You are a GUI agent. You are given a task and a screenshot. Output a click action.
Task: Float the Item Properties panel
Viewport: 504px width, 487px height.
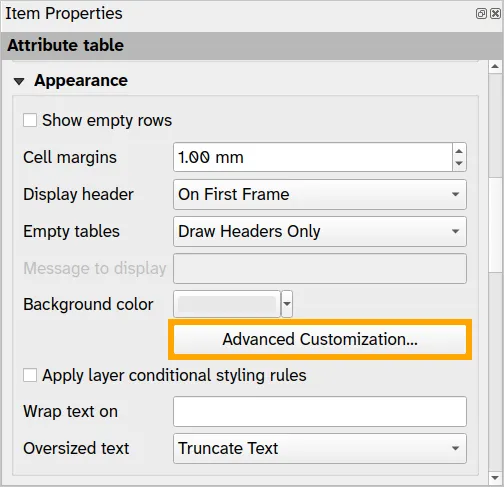point(481,14)
